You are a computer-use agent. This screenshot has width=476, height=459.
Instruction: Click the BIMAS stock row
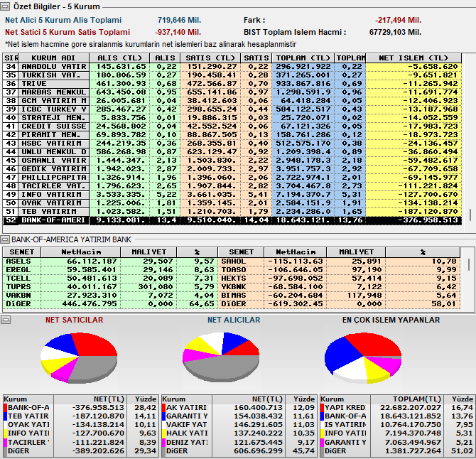click(339, 296)
